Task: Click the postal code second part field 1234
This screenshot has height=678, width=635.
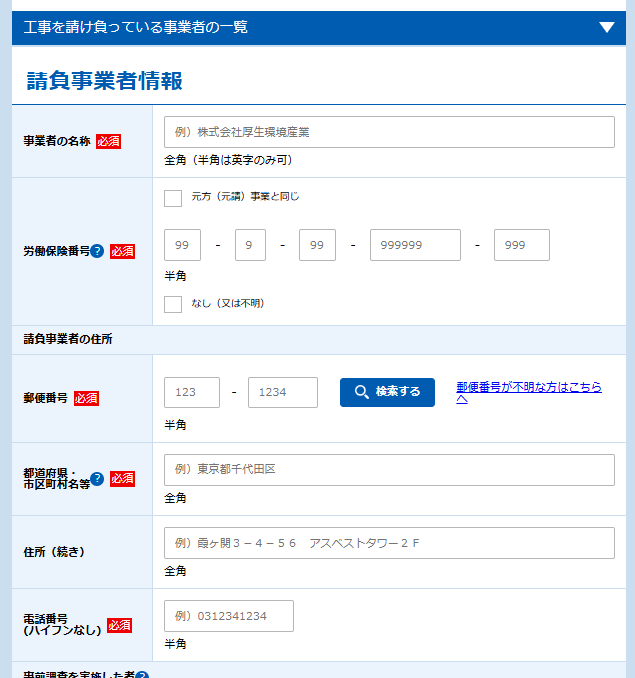Action: pos(282,392)
